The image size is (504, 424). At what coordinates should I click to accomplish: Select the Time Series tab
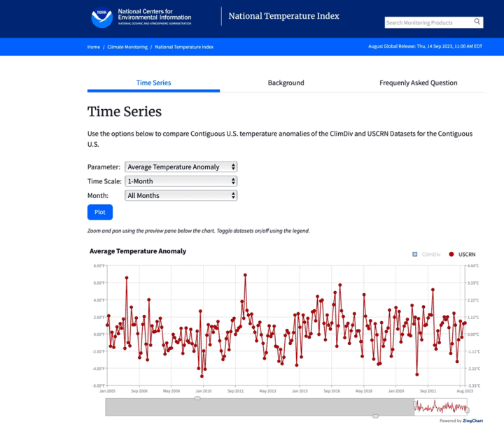click(x=153, y=83)
